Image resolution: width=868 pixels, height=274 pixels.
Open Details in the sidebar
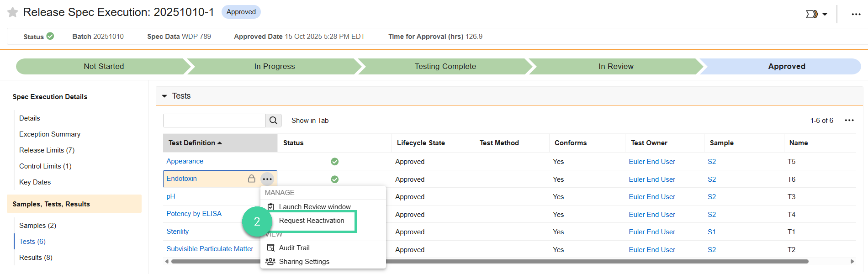30,118
